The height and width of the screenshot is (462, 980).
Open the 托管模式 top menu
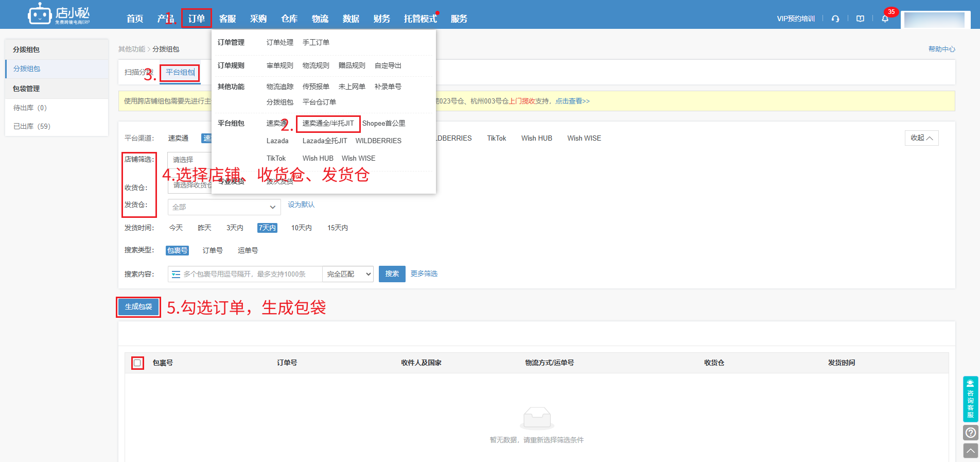point(421,19)
